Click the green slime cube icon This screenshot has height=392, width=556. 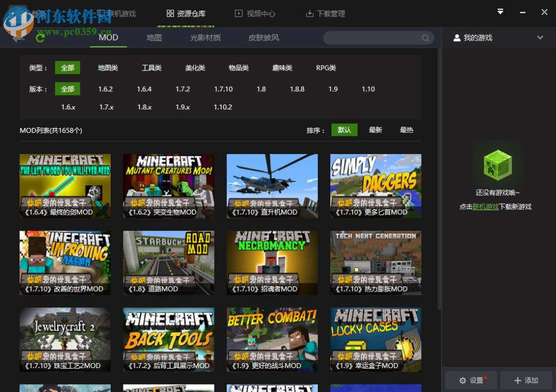tap(498, 165)
